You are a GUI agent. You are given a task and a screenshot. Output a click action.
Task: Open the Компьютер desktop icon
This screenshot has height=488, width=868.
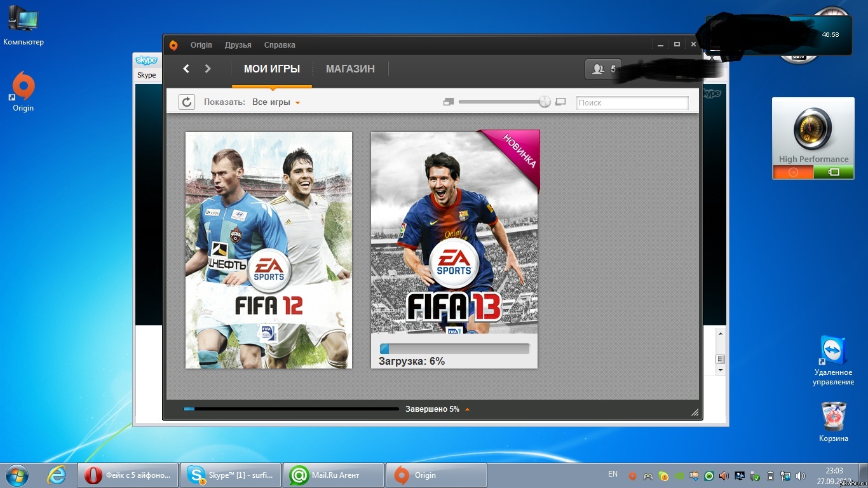[x=24, y=25]
